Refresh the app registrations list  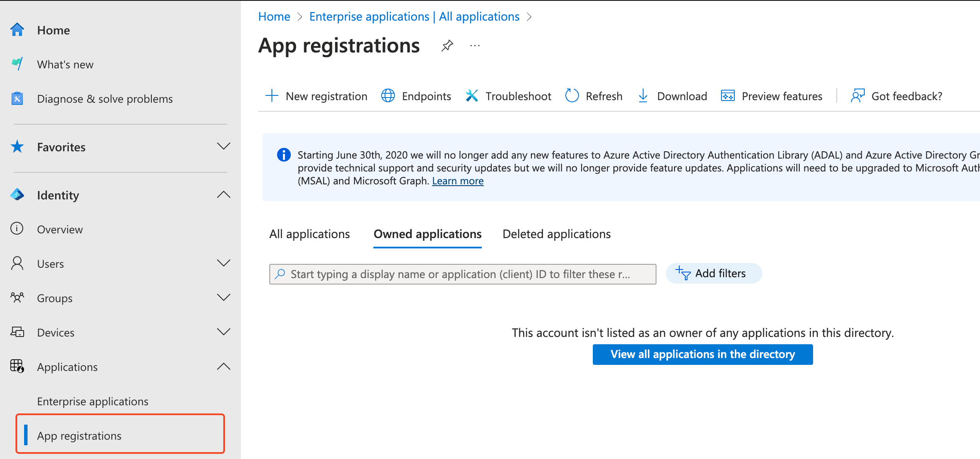[594, 96]
